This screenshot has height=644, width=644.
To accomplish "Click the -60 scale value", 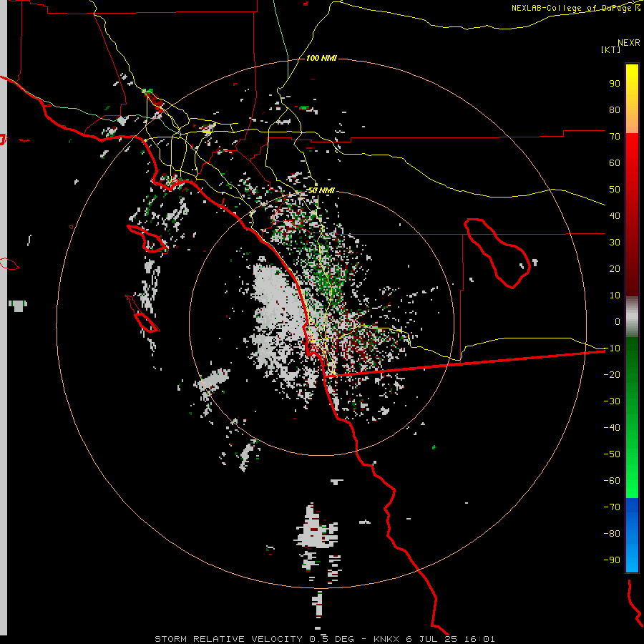I will (612, 481).
